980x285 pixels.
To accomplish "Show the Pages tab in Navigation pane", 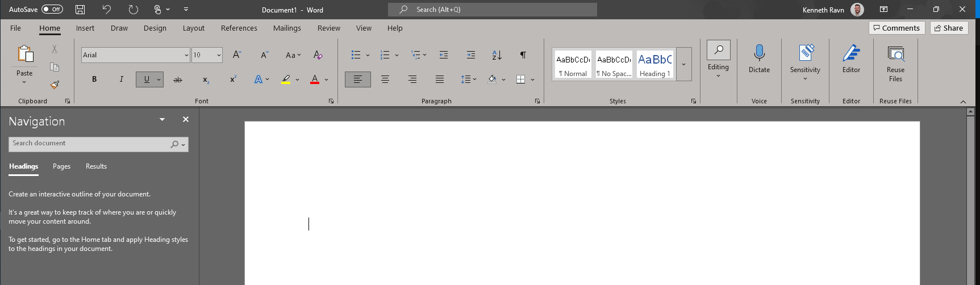I will 61,166.
